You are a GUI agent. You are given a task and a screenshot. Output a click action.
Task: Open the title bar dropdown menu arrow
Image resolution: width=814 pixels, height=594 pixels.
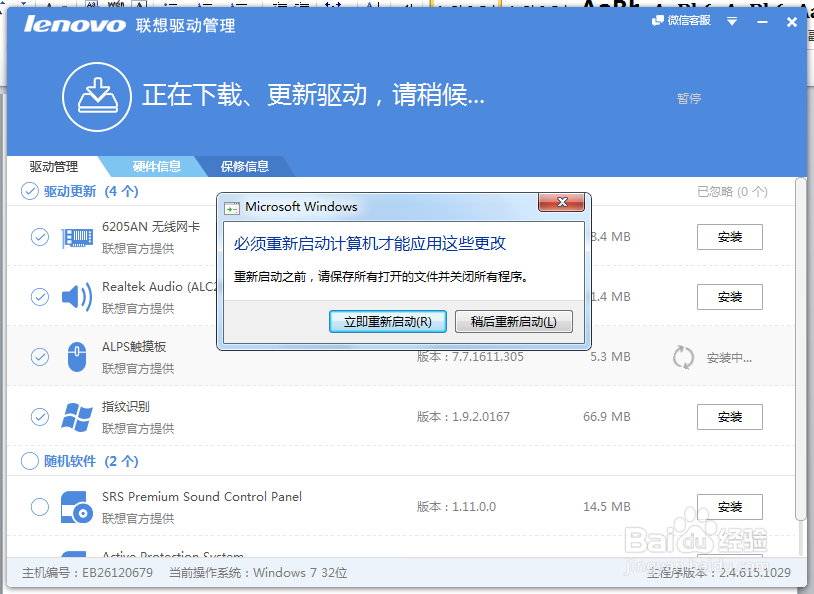coord(732,21)
